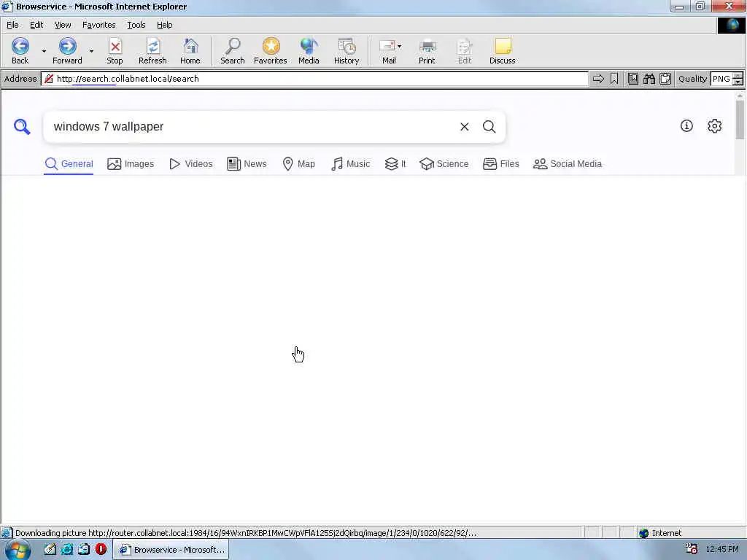Open the Search pane from toolbar
Screen dimensions: 747x560
(233, 51)
